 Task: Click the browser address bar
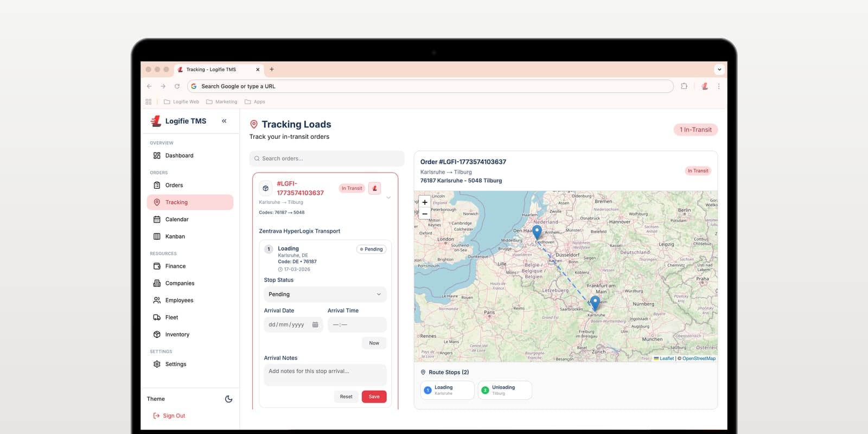pyautogui.click(x=430, y=86)
